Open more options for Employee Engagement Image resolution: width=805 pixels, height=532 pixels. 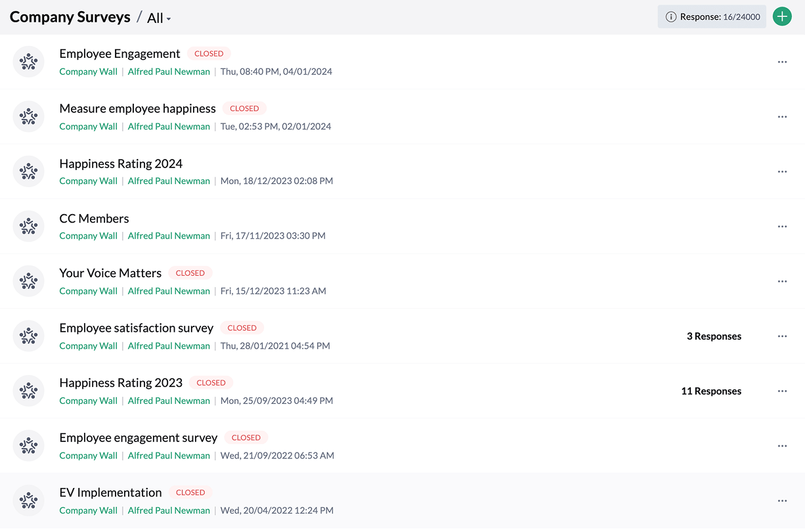click(782, 62)
